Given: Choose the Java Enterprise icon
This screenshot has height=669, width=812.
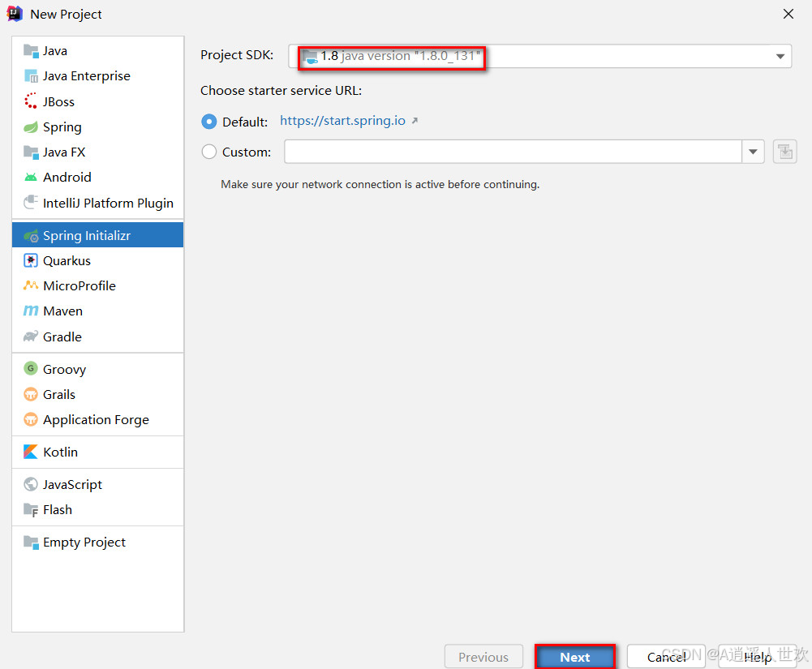Looking at the screenshot, I should point(31,77).
